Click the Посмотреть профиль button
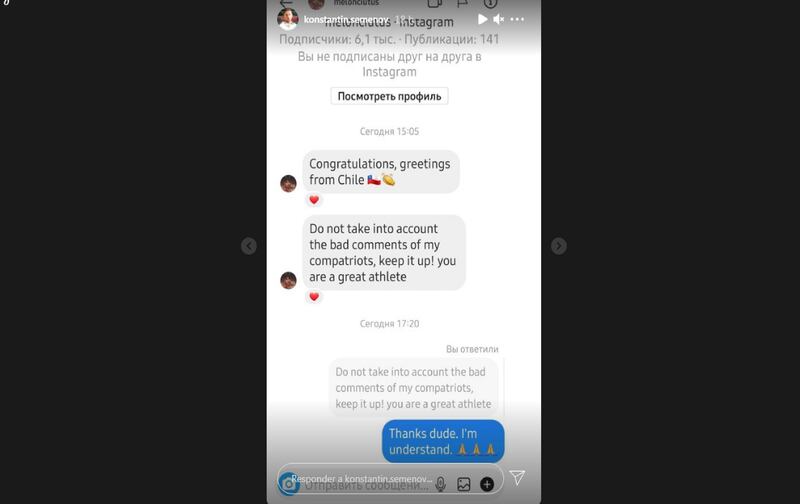The width and height of the screenshot is (800, 504). 389,96
